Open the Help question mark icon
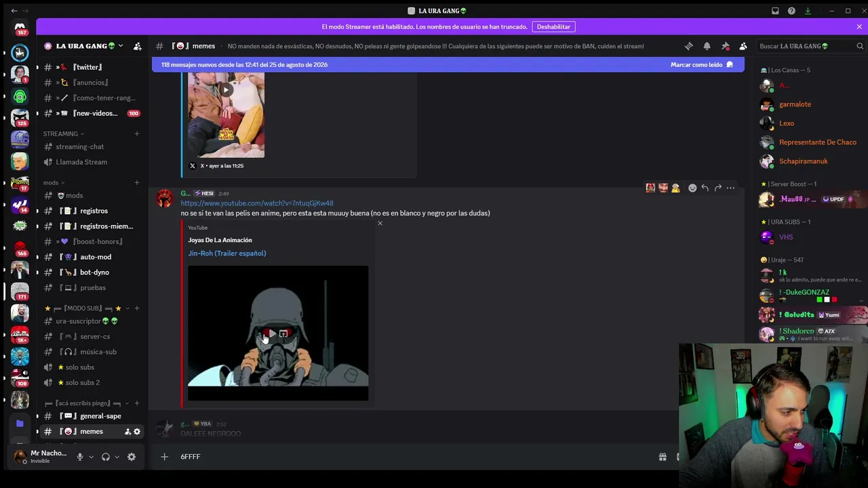This screenshot has width=868, height=488. coord(791,11)
